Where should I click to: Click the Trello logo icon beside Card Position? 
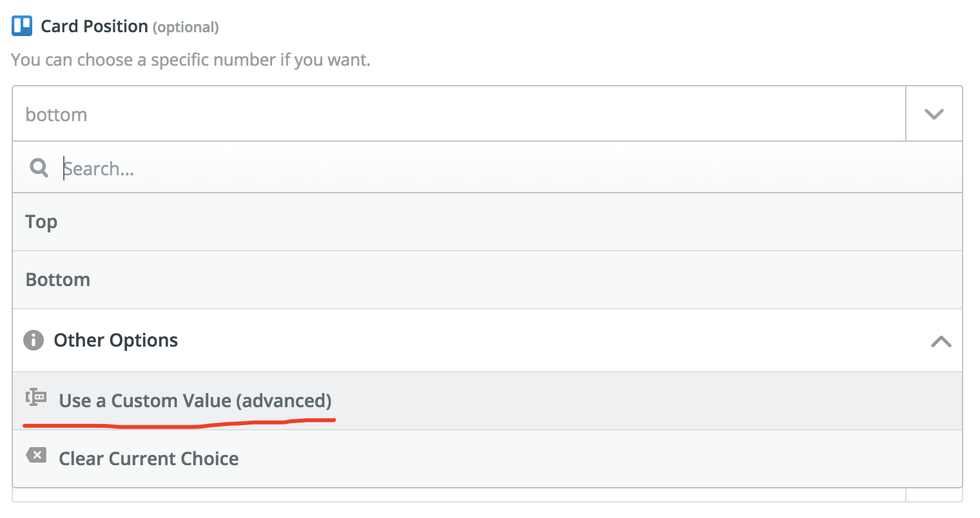[22, 26]
